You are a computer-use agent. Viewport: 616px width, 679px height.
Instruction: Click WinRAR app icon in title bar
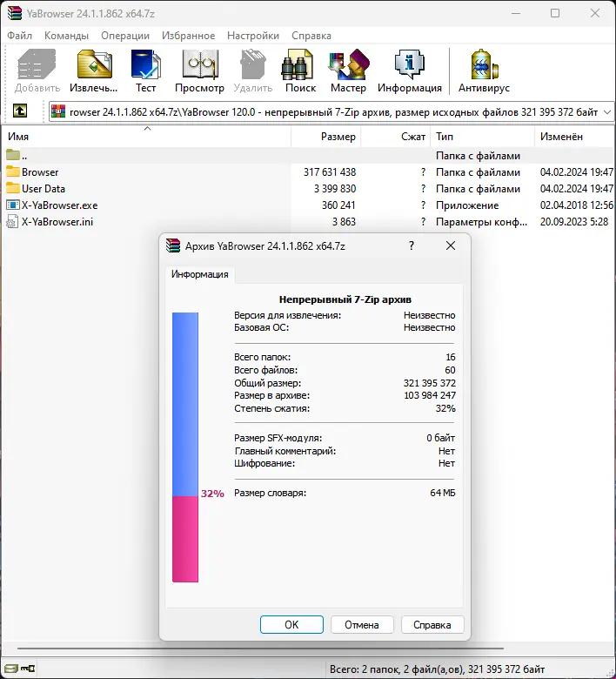click(15, 13)
